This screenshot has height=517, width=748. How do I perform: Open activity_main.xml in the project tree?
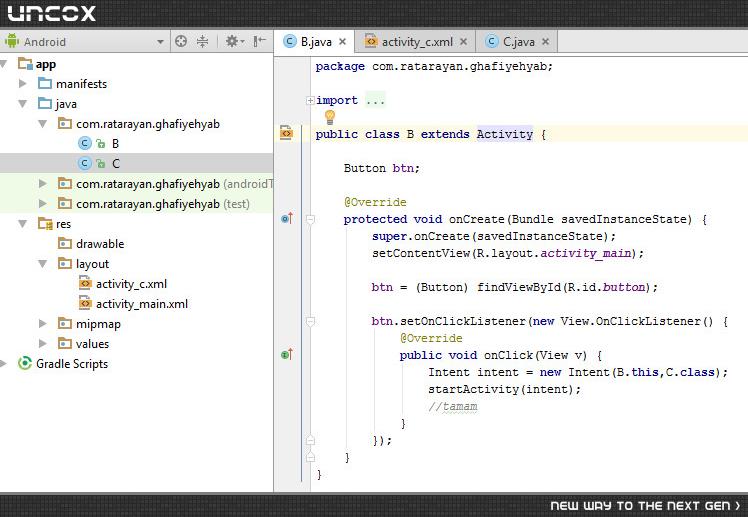(x=142, y=304)
